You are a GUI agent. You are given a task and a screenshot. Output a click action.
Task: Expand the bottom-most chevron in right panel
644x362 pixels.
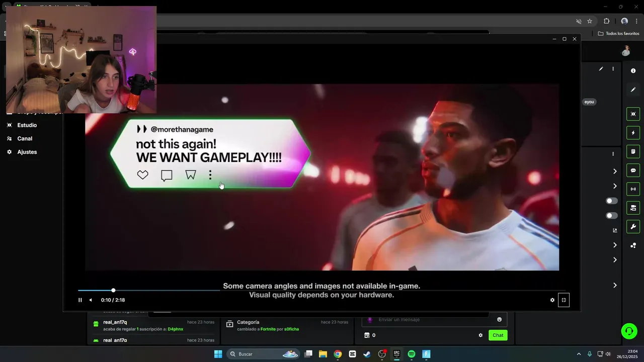point(615,285)
